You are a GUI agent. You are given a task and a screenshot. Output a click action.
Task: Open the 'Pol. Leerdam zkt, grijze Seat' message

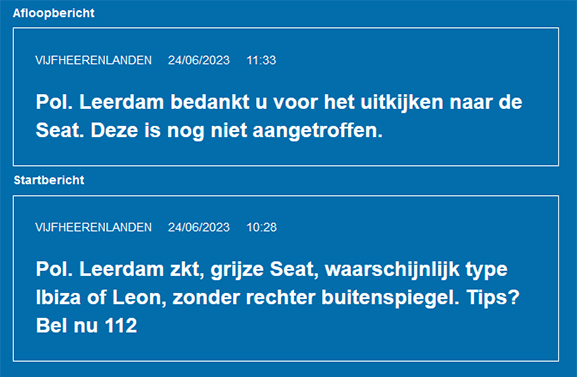278,297
